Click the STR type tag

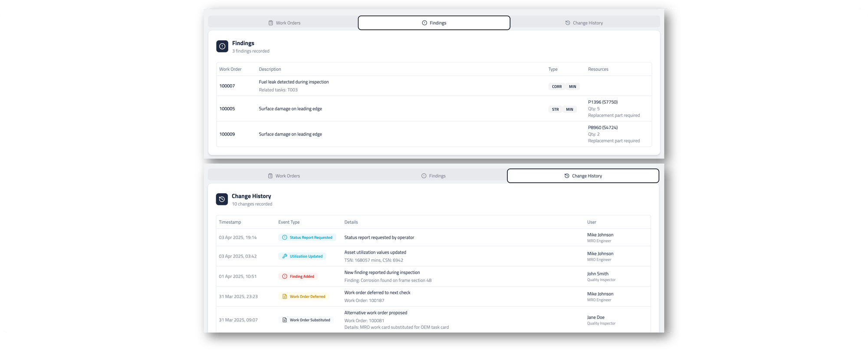point(555,109)
